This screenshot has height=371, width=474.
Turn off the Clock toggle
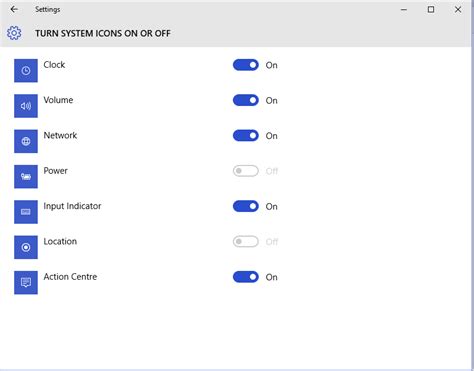pos(246,65)
